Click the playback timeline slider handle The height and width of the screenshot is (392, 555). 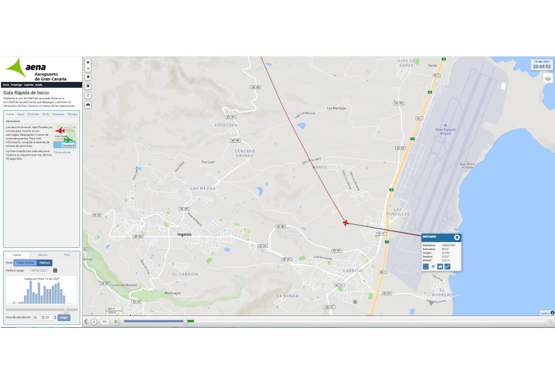(185, 321)
